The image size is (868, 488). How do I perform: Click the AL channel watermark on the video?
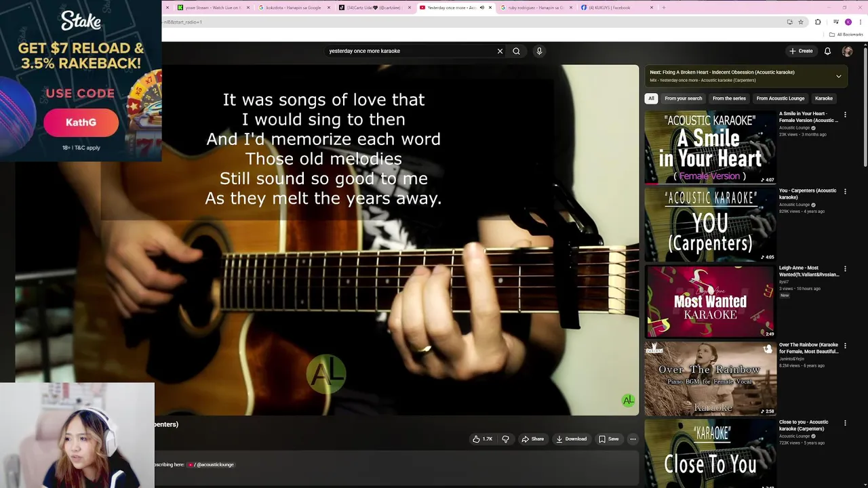(x=629, y=401)
